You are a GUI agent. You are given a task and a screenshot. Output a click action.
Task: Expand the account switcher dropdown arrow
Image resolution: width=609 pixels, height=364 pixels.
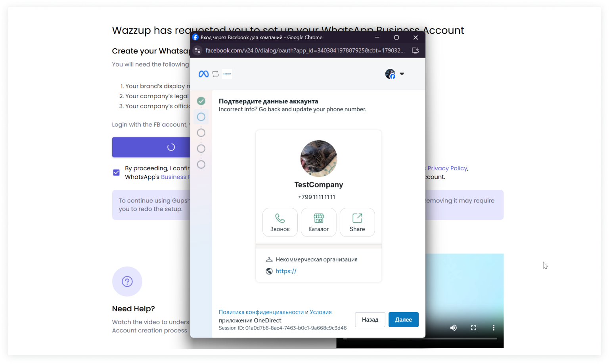402,74
